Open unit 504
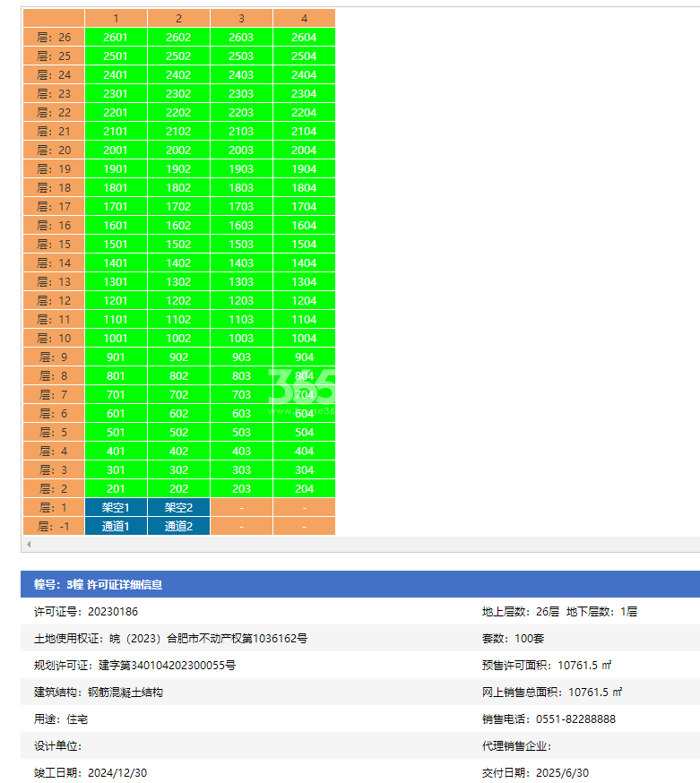The height and width of the screenshot is (783, 700). [304, 433]
